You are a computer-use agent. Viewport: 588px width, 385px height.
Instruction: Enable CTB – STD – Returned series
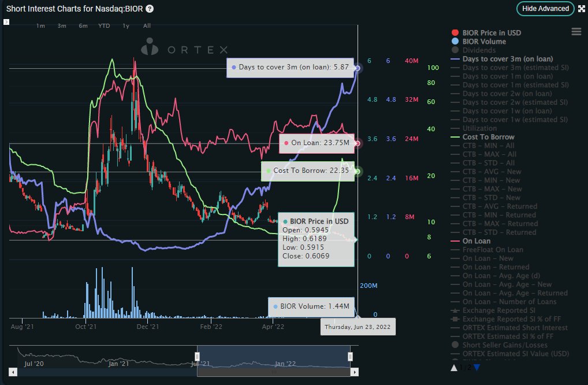(493, 232)
